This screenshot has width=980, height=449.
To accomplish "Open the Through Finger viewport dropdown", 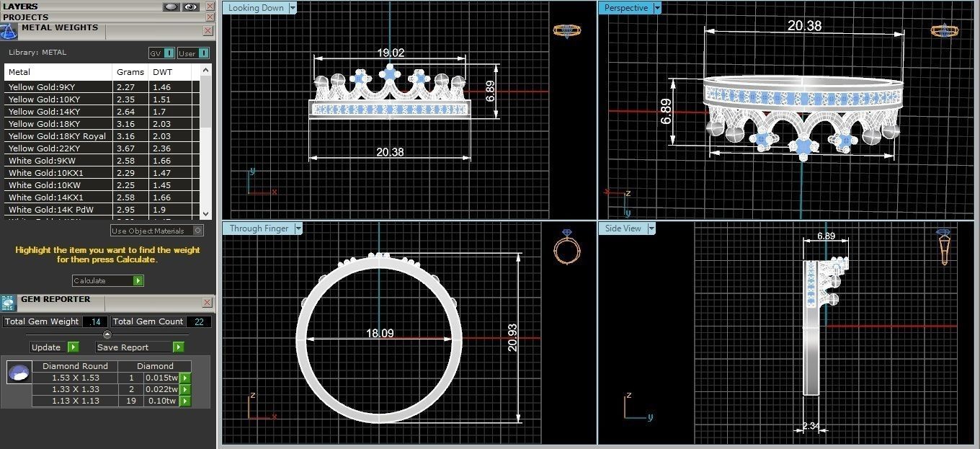I will point(298,228).
